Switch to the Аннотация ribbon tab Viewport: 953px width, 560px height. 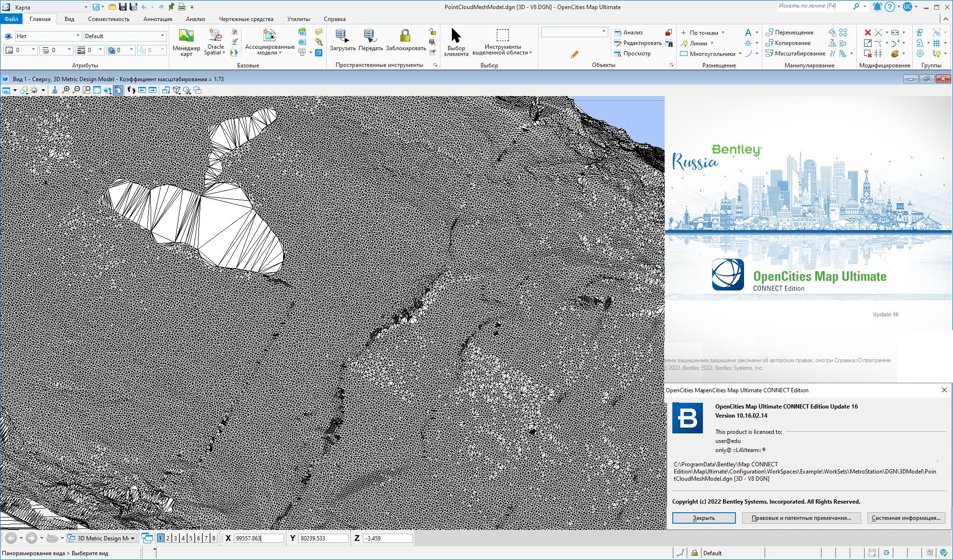coord(157,19)
